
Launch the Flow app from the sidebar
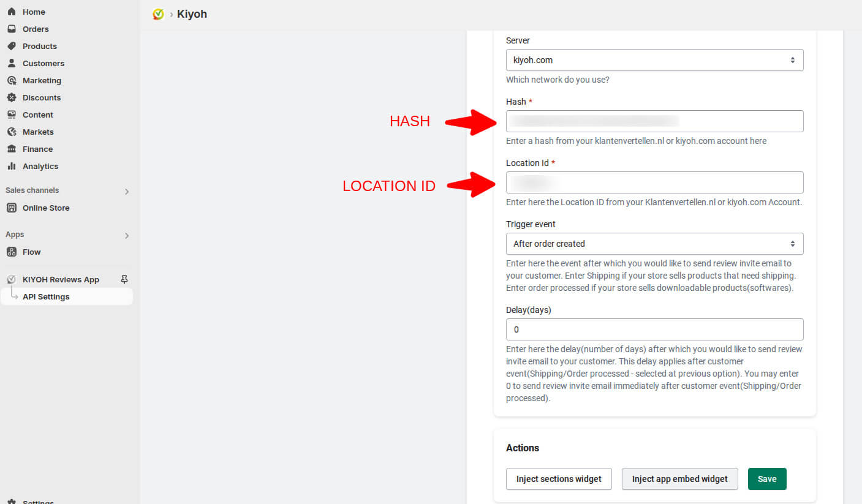[x=29, y=252]
